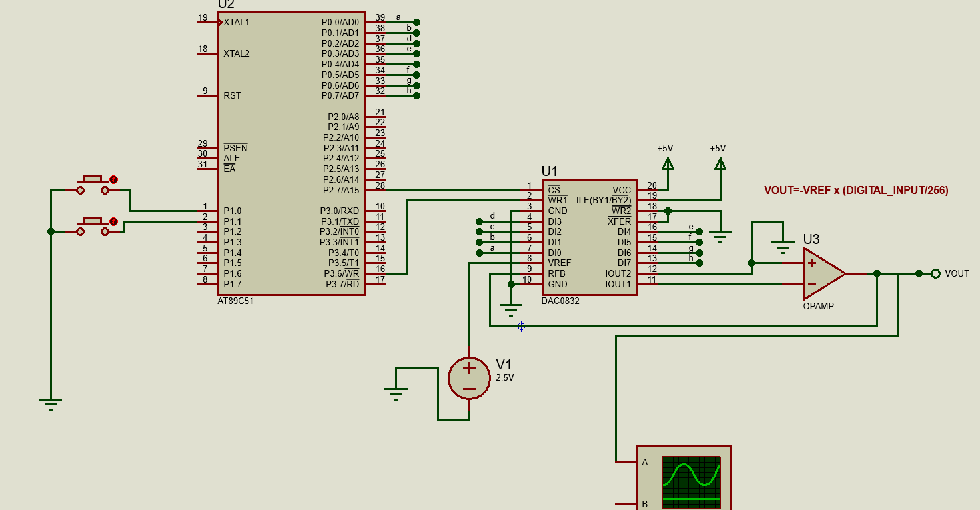This screenshot has height=510, width=980.
Task: Click net label 'e' beside DI4 pin
Action: point(691,227)
